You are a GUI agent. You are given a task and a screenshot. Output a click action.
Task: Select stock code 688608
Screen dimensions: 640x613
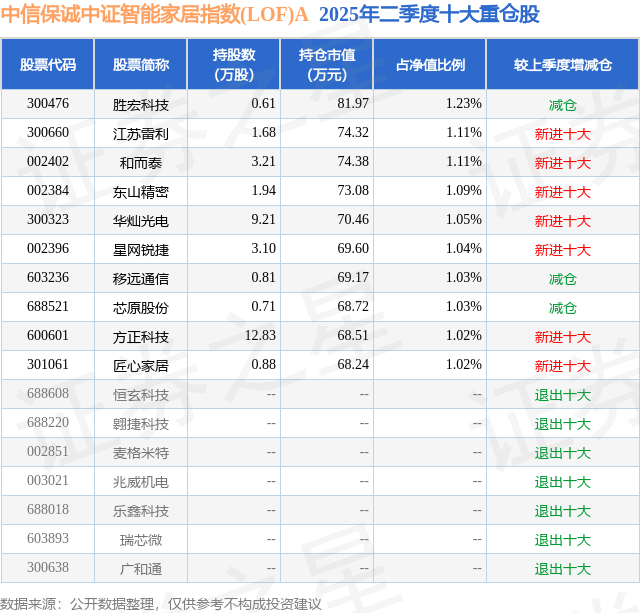pos(48,393)
